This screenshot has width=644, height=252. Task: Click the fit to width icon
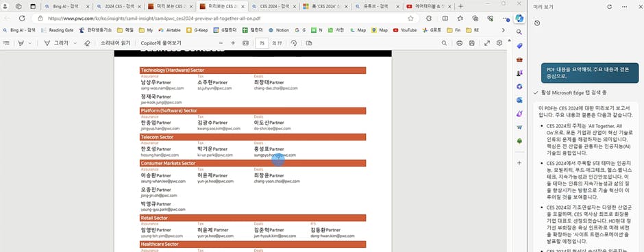click(245, 43)
